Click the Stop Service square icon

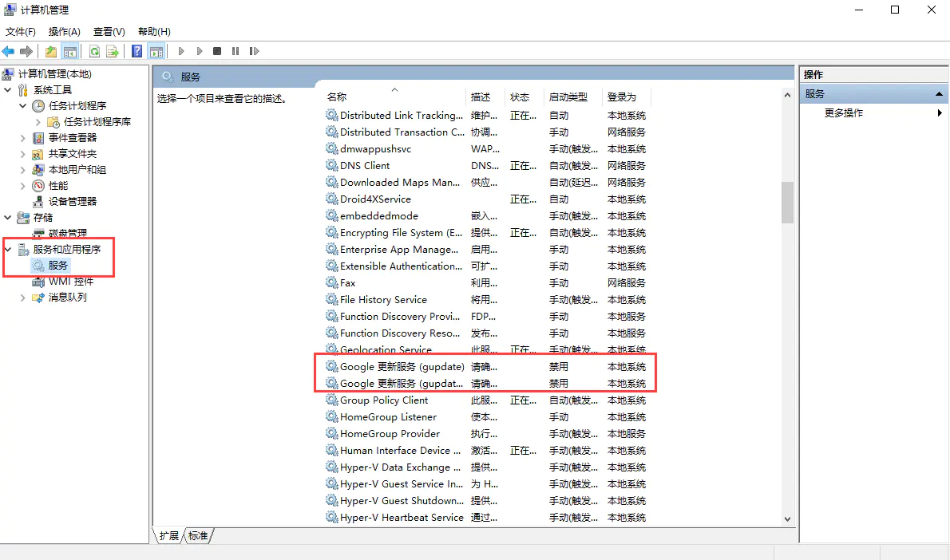pos(217,52)
